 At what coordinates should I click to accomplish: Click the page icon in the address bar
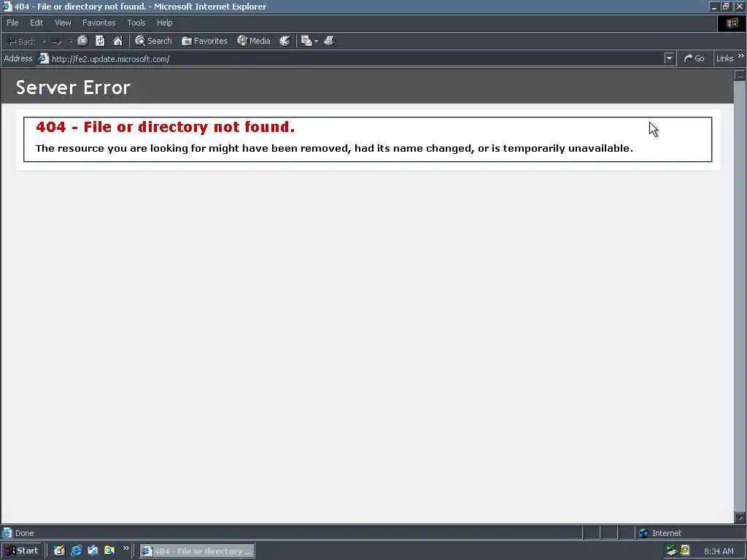pyautogui.click(x=43, y=58)
